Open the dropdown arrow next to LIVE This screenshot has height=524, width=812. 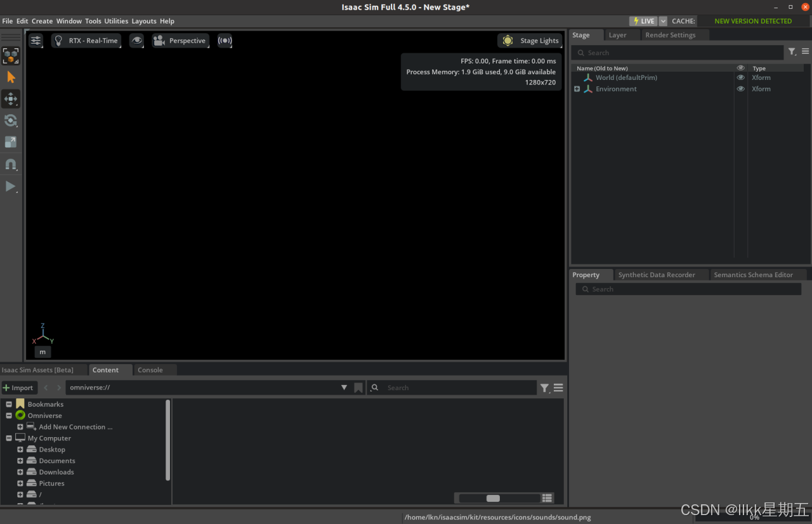(x=663, y=21)
